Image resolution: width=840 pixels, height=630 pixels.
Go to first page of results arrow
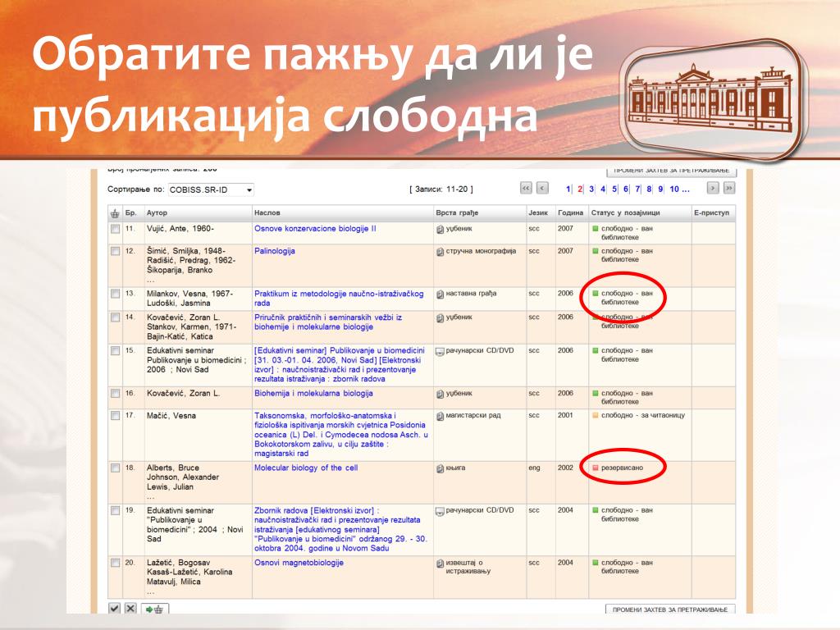coord(526,188)
